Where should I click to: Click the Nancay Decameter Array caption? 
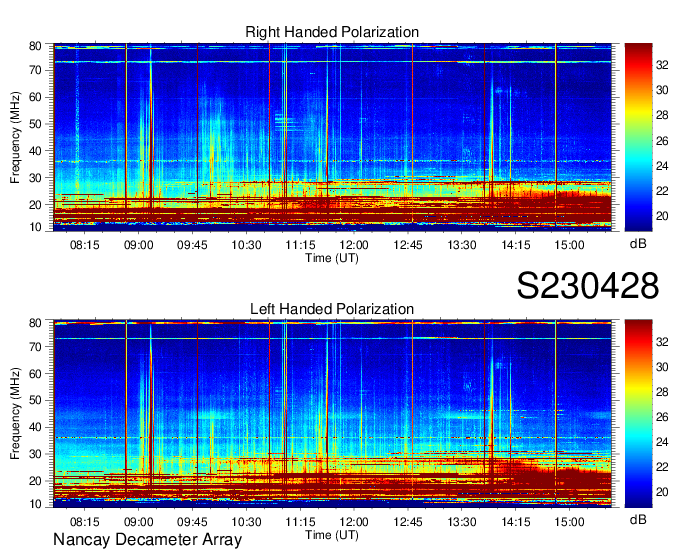pos(147,540)
